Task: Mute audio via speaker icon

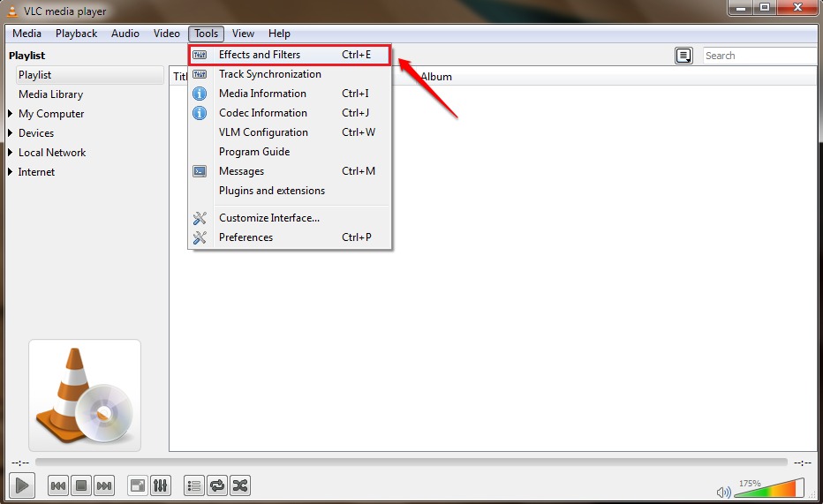Action: (x=724, y=492)
